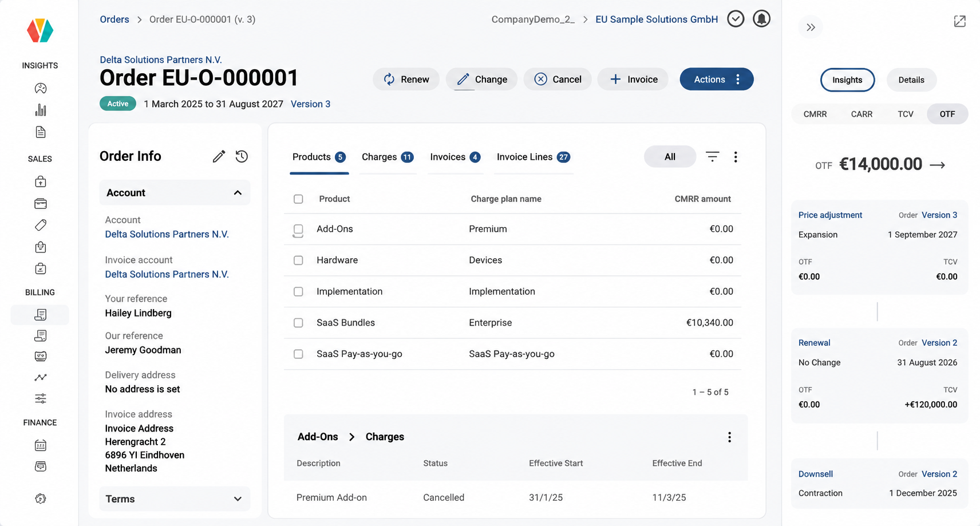980x526 pixels.
Task: Check the Hardware product row checkbox
Action: 298,260
